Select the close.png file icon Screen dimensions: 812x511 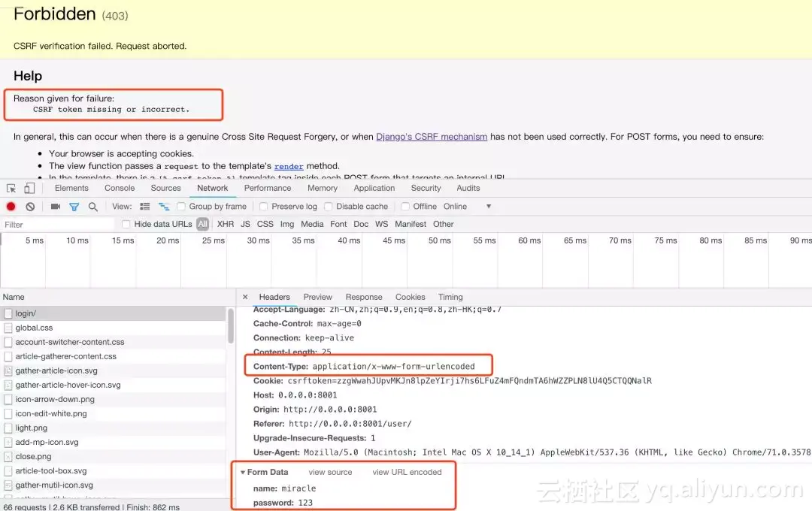point(8,457)
